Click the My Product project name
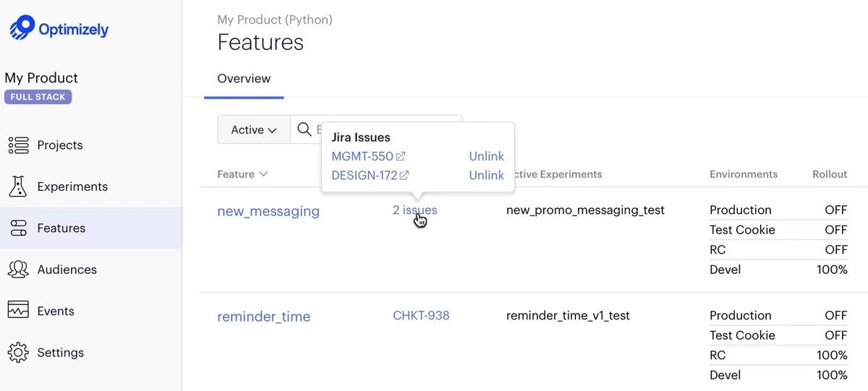 point(41,78)
